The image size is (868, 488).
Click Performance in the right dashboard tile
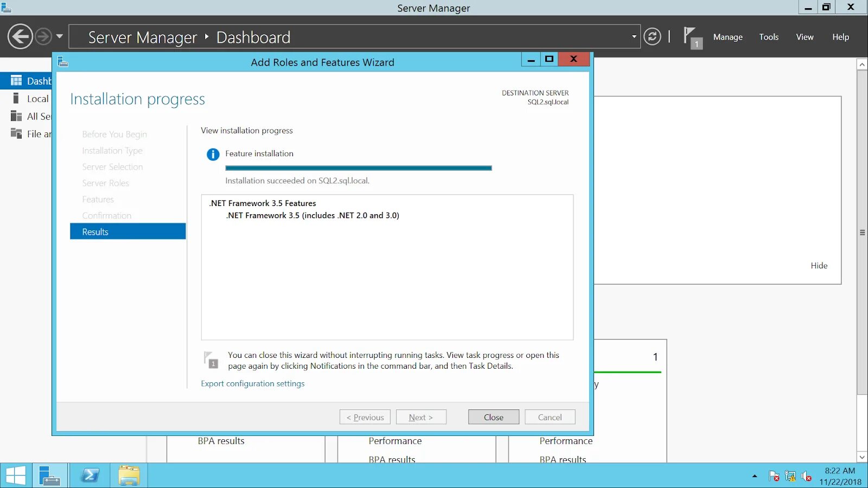pos(566,441)
